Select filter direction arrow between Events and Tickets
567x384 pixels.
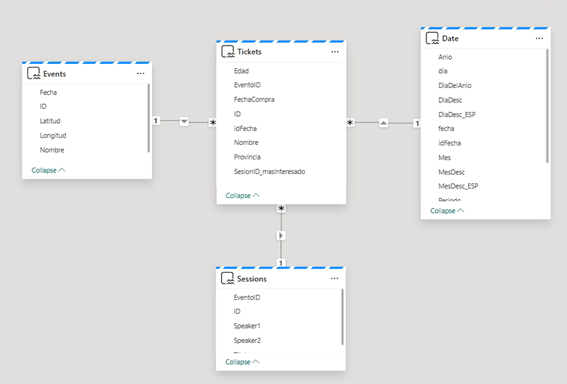pos(184,121)
